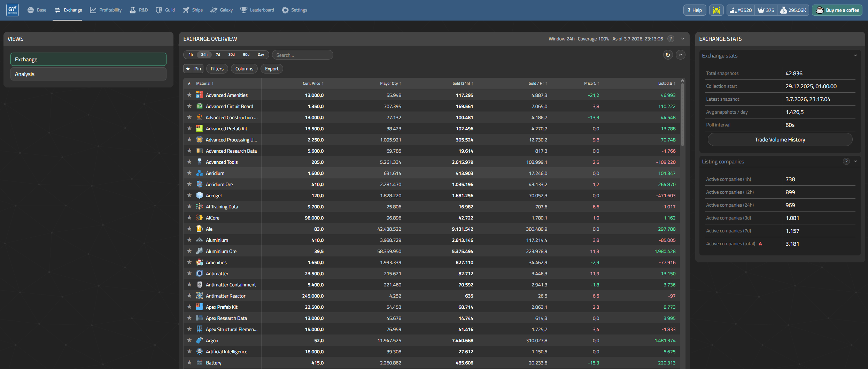The height and width of the screenshot is (369, 868).
Task: Select the 1h time window
Action: [191, 55]
